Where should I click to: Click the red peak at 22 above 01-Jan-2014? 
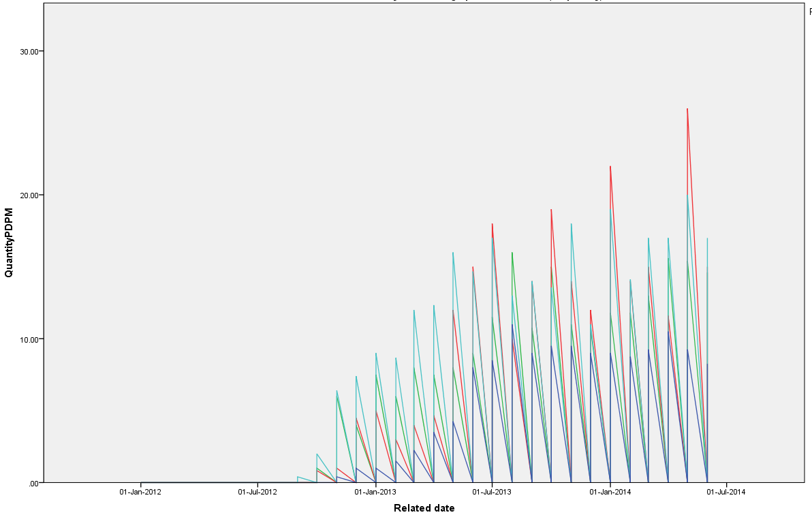(610, 167)
